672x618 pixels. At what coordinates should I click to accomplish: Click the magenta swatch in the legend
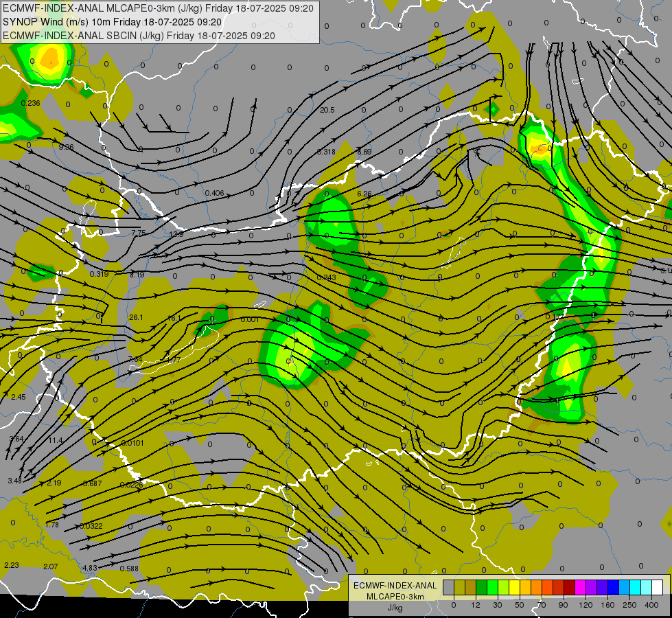581,587
